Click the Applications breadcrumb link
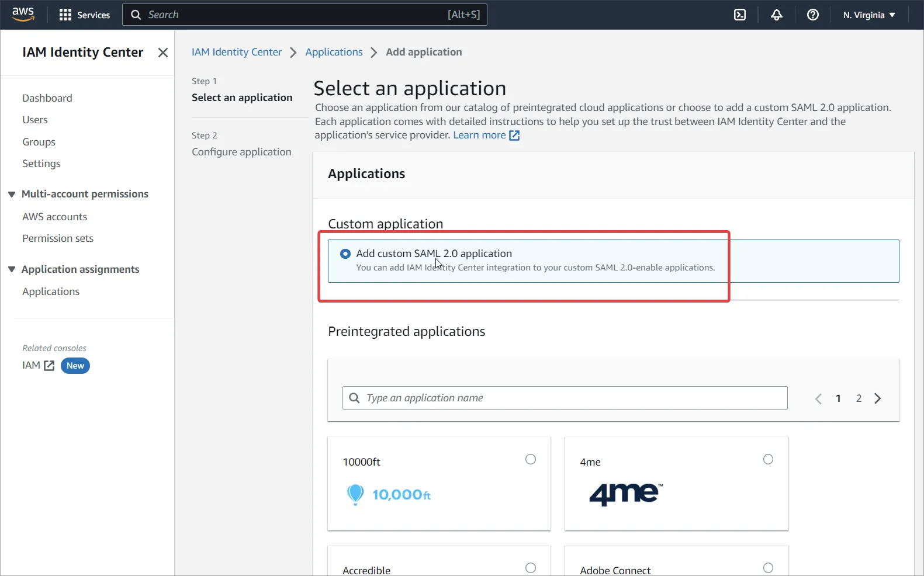 tap(334, 52)
